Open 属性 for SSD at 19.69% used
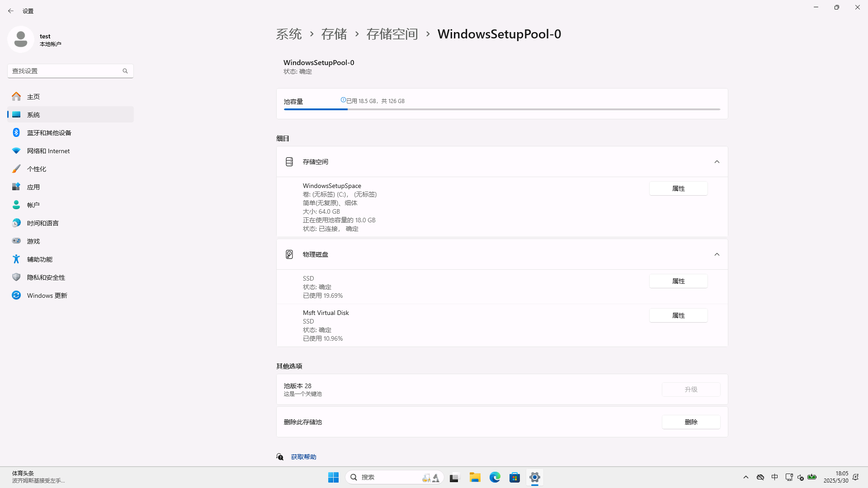The width and height of the screenshot is (868, 488). (x=679, y=281)
